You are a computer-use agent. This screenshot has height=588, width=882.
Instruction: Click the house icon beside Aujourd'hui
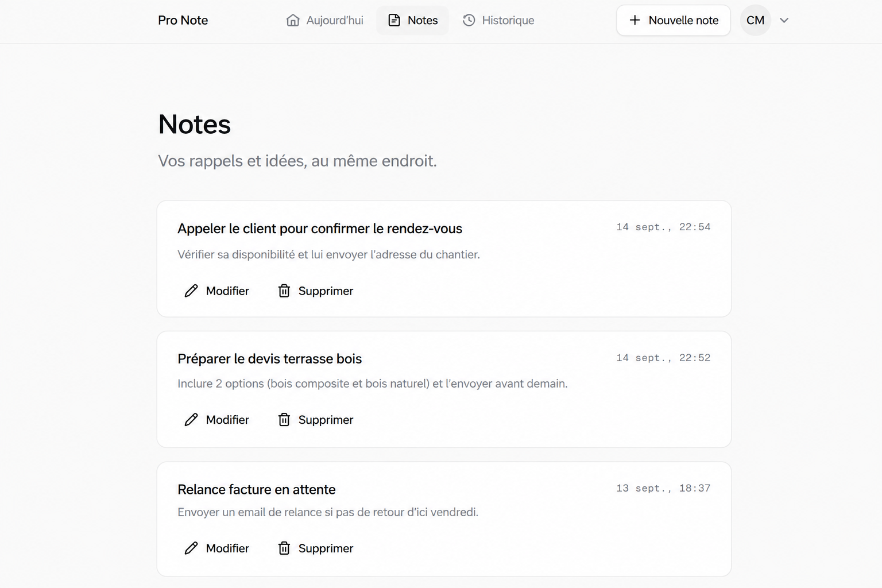point(293,21)
